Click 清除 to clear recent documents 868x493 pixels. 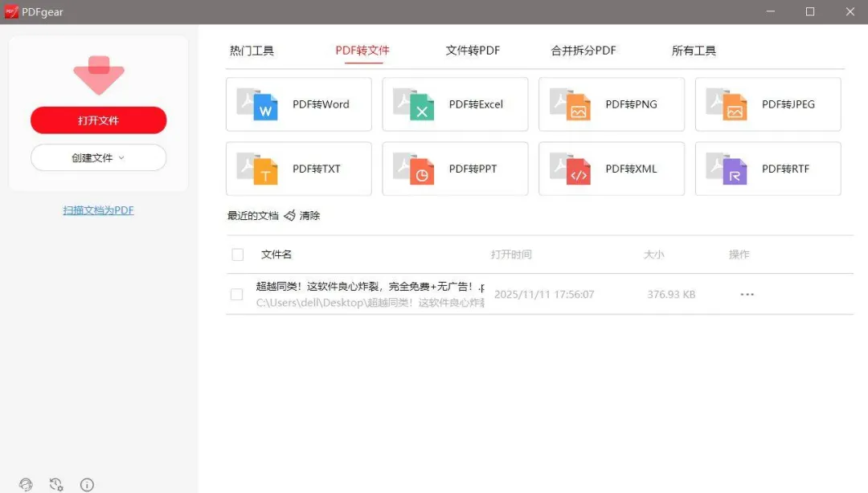(x=309, y=215)
